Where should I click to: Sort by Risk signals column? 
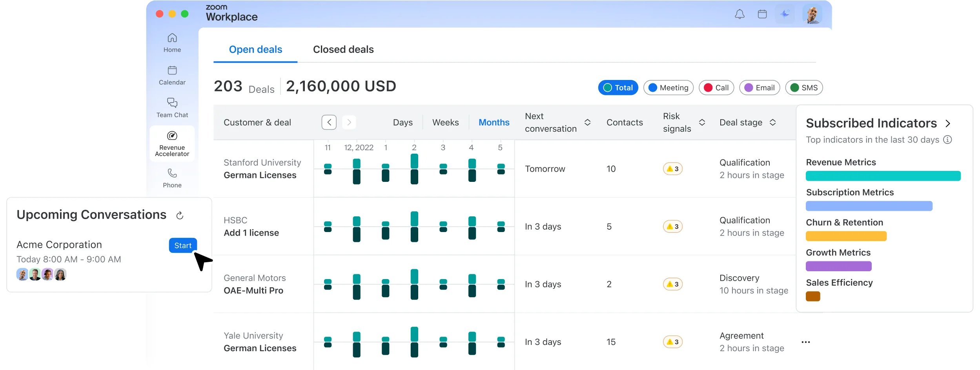[702, 123]
